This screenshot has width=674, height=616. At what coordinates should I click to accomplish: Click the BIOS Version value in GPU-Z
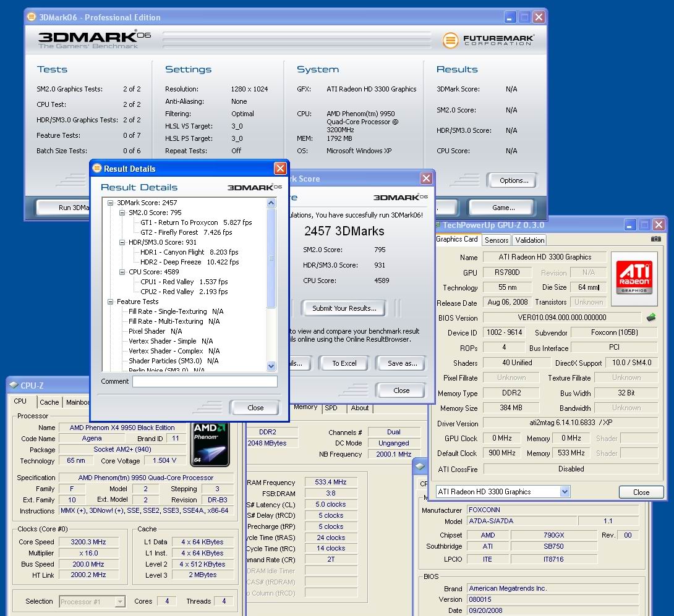pos(562,318)
